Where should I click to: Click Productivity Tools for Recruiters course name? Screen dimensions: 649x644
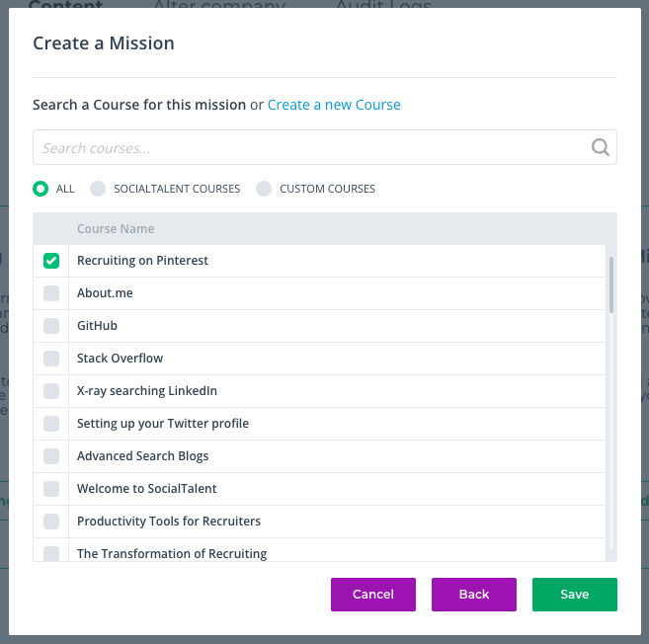169,522
